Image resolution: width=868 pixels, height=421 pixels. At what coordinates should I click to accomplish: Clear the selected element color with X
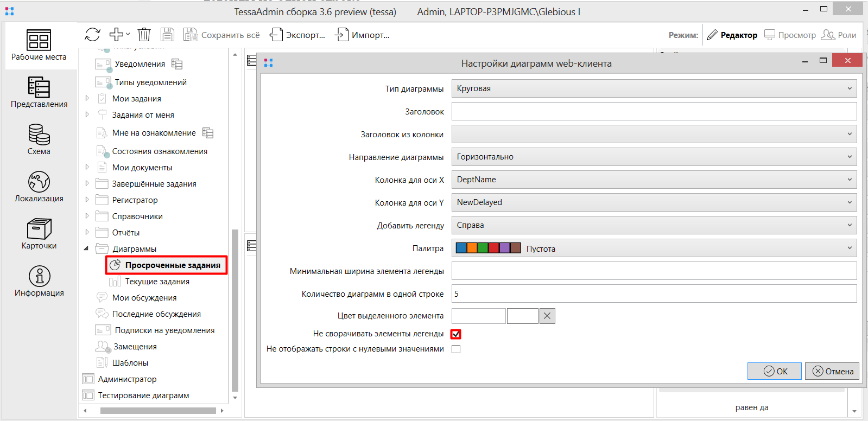click(x=547, y=316)
